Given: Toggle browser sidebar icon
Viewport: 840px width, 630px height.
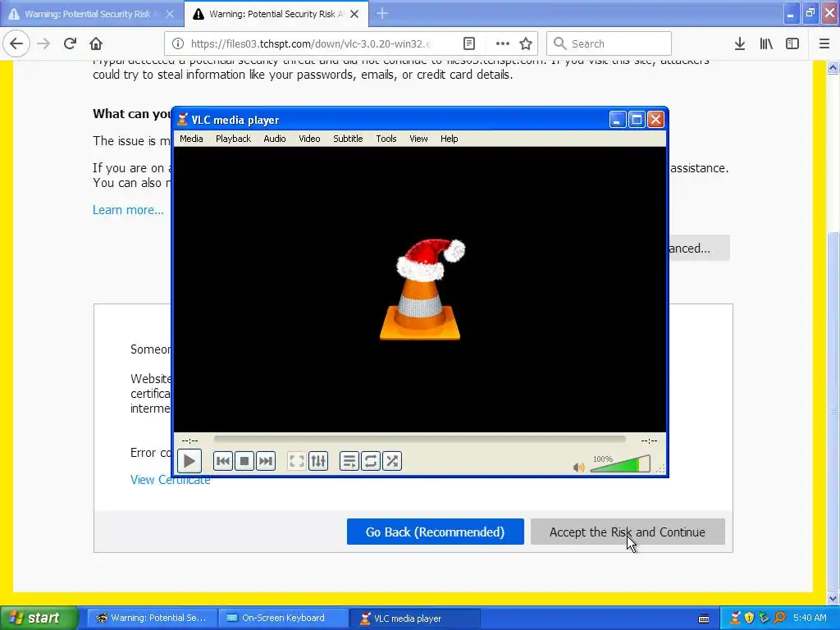Looking at the screenshot, I should pos(792,43).
